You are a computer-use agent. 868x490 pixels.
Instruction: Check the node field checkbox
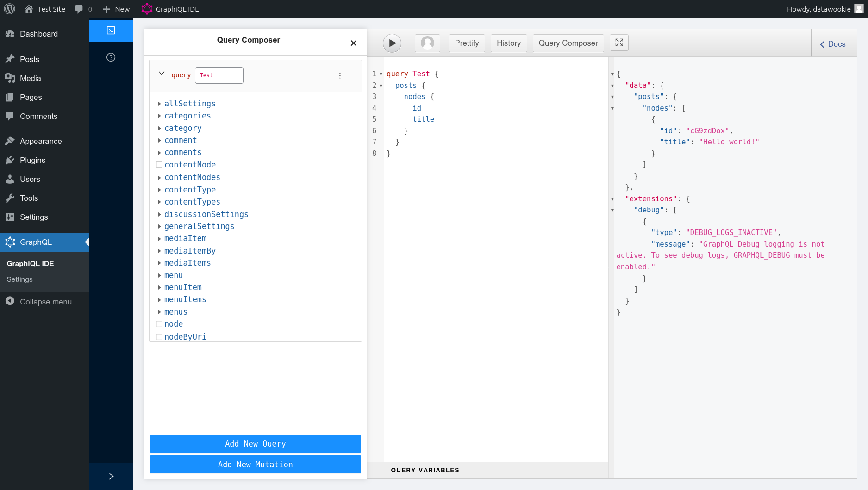click(159, 324)
